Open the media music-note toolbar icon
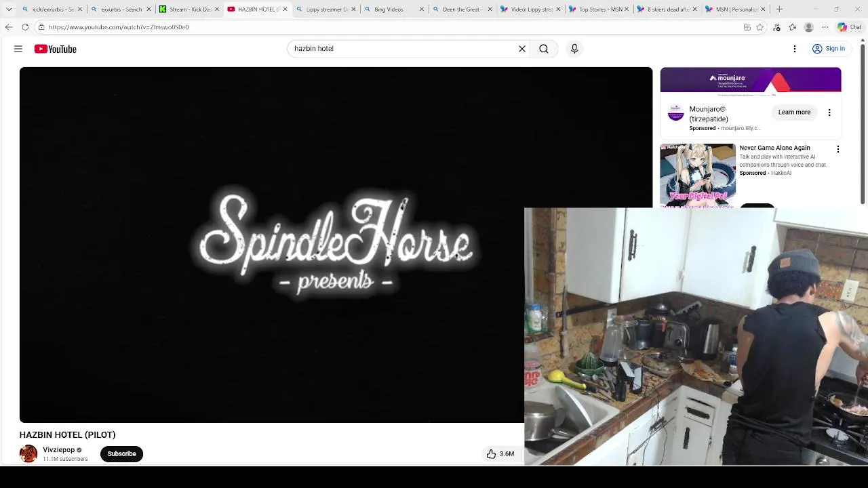The width and height of the screenshot is (868, 488). [x=776, y=27]
